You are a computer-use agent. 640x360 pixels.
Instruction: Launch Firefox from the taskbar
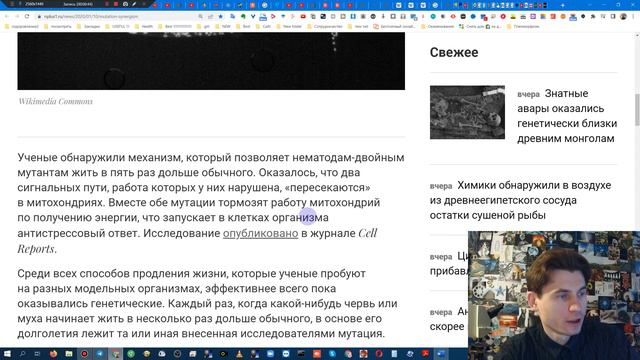53,354
